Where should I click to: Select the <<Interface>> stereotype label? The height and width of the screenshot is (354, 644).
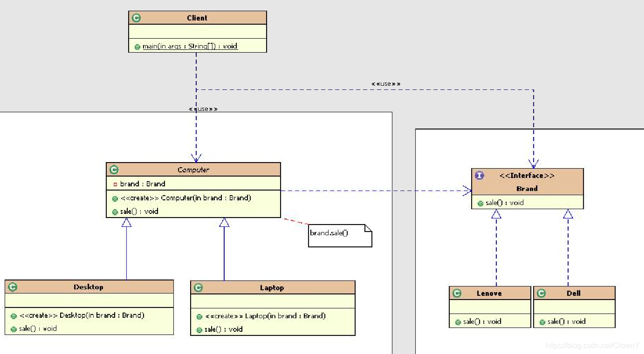[527, 176]
